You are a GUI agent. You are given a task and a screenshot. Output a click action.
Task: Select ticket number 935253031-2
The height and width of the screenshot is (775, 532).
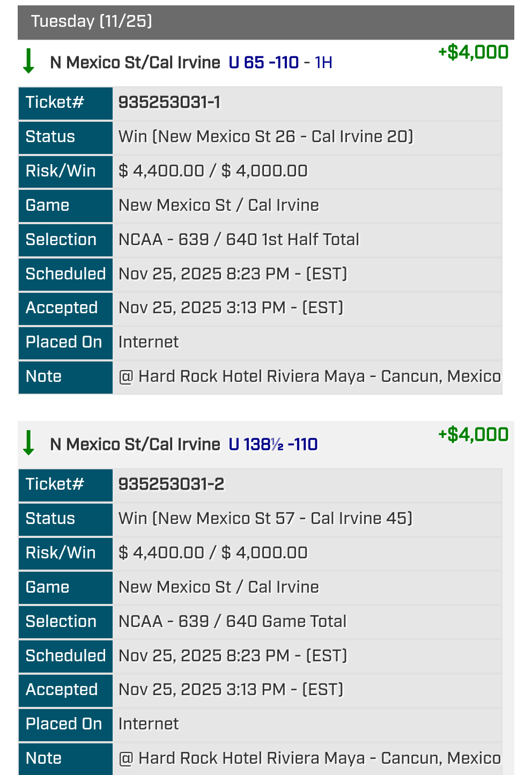click(x=171, y=484)
